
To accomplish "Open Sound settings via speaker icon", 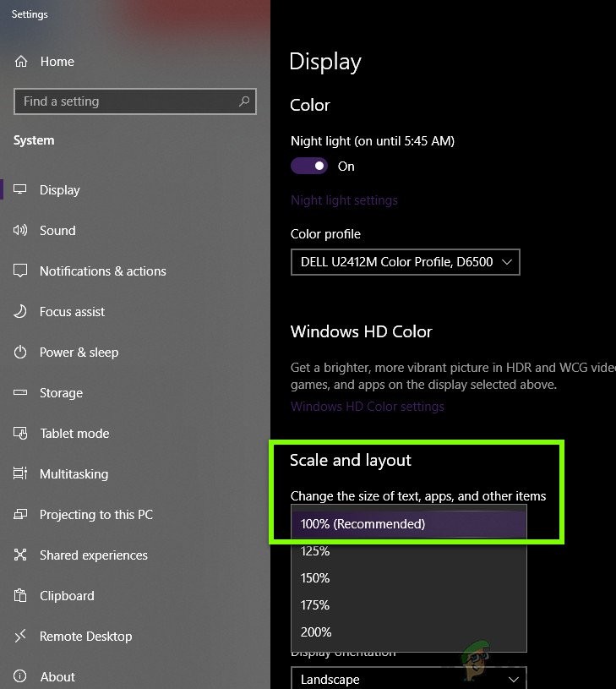I will coord(19,230).
